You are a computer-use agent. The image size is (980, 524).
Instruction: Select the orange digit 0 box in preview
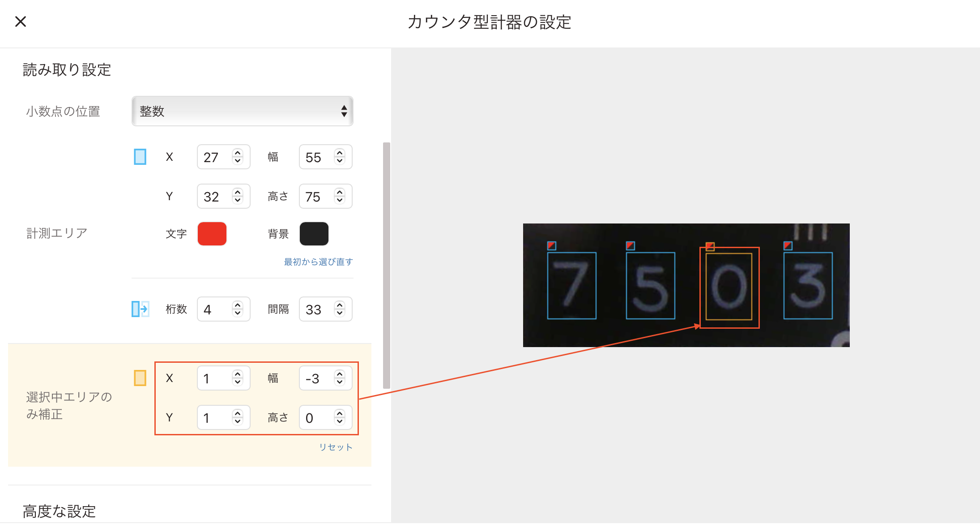point(729,287)
